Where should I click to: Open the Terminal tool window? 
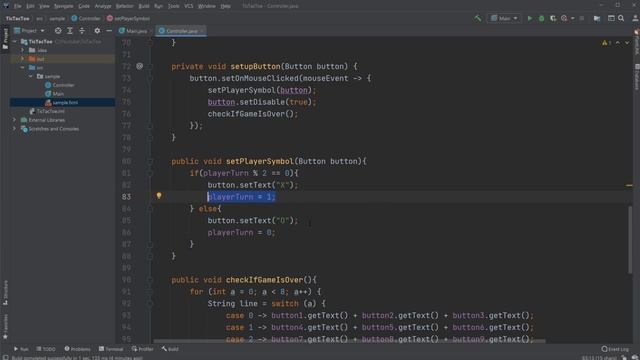coord(111,349)
